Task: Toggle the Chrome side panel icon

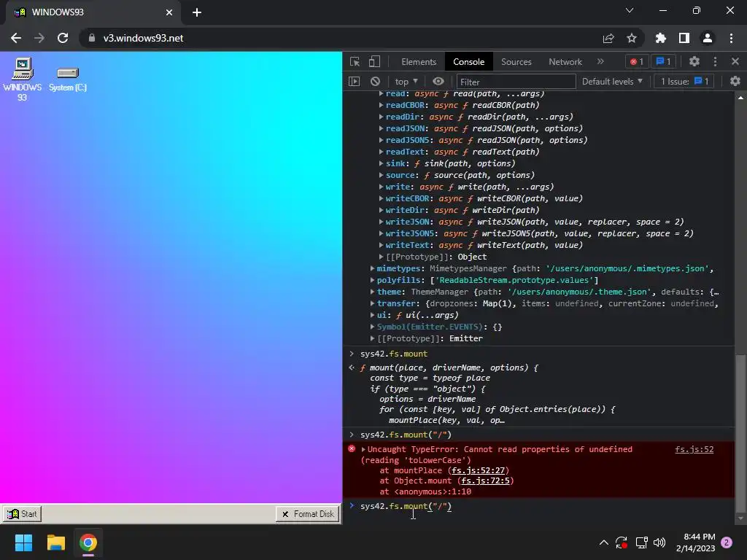Action: [684, 38]
